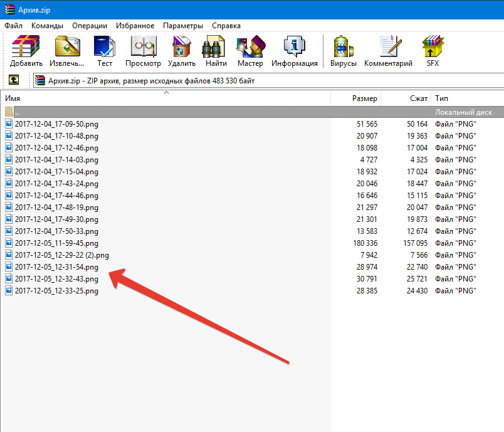Select file 2017-12-04_17-12-46.png

[x=56, y=148]
